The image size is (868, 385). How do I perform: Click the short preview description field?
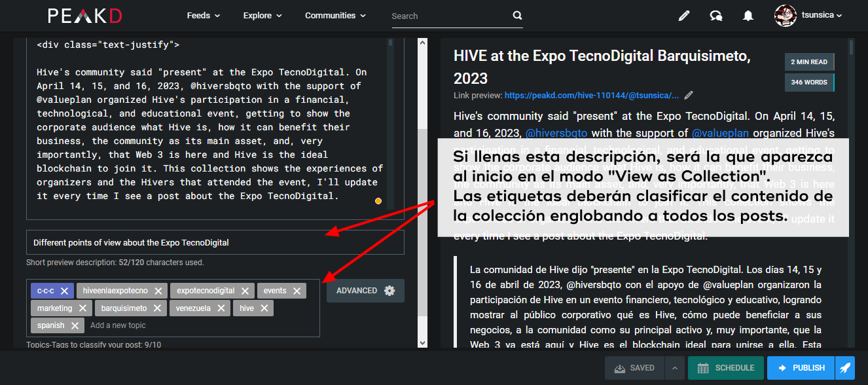(215, 242)
